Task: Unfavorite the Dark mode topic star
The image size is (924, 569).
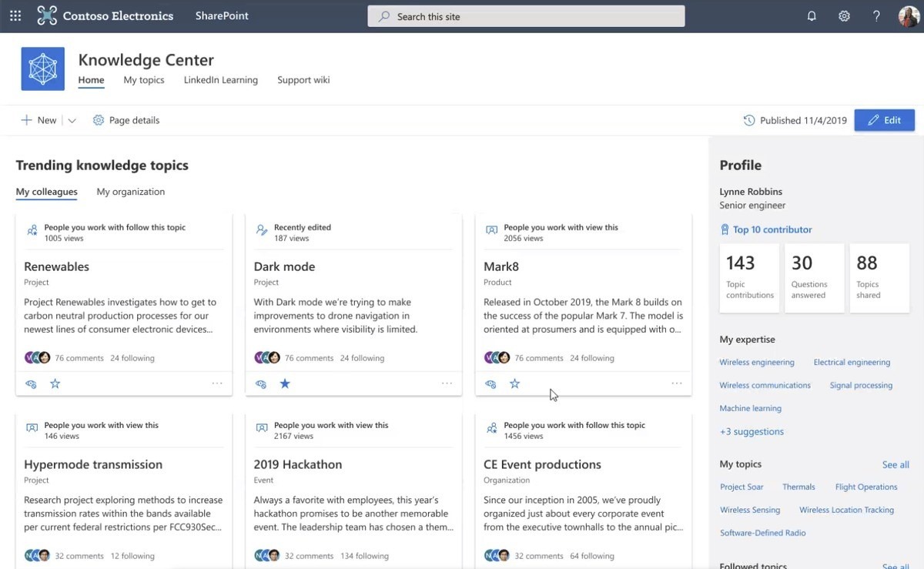Action: pyautogui.click(x=285, y=383)
